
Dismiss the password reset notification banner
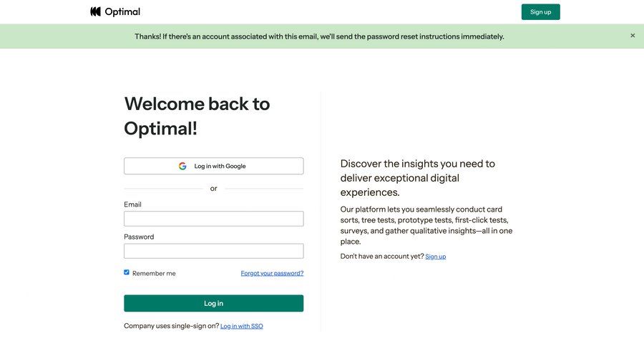click(x=633, y=35)
